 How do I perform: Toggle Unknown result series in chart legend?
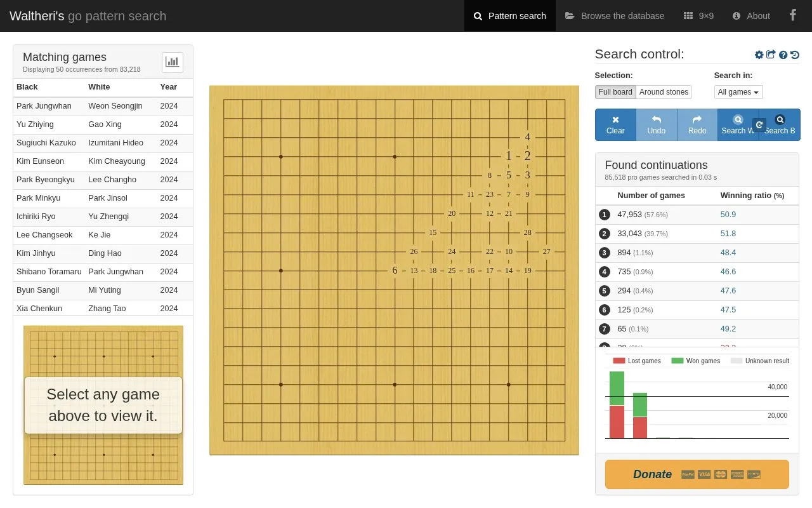(760, 361)
